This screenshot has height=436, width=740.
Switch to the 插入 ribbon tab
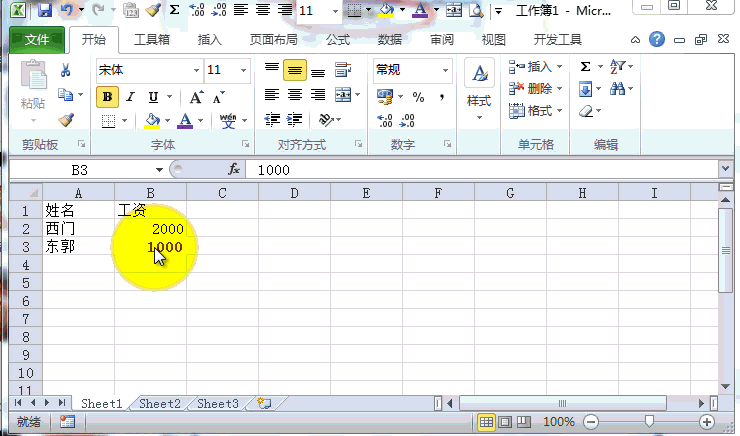[210, 40]
